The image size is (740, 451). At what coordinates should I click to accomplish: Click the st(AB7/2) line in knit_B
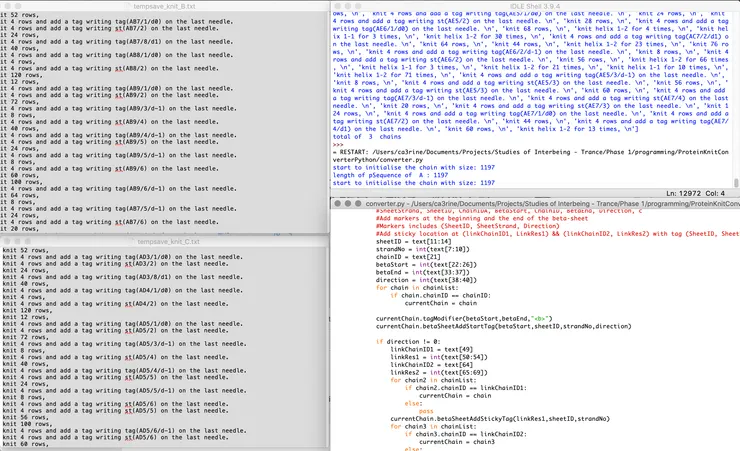(109, 28)
